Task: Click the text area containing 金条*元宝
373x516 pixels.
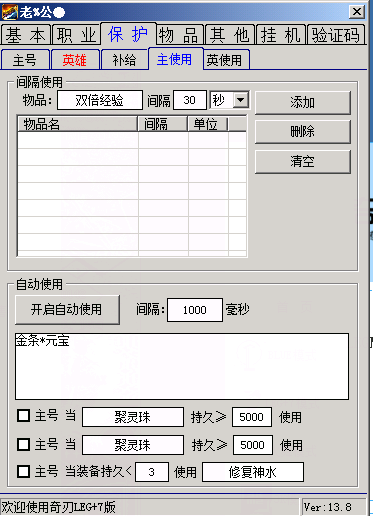Action: point(182,366)
